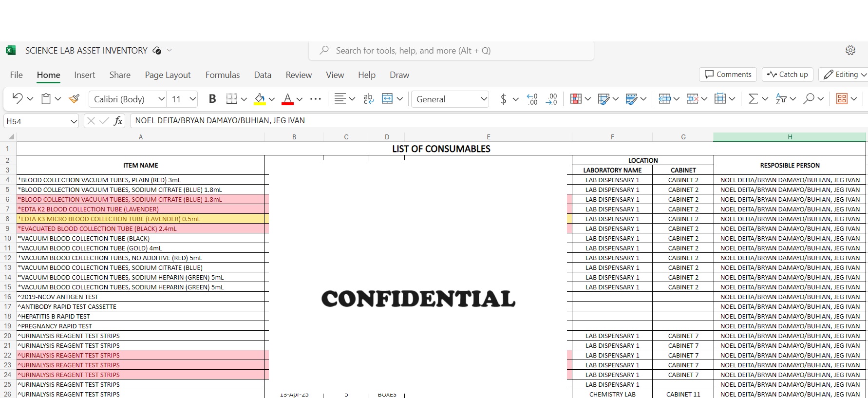Select column H header

tap(790, 137)
